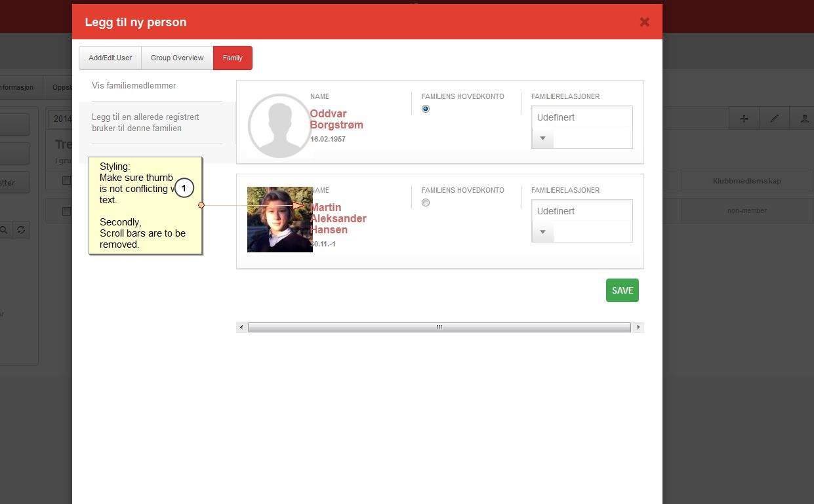Click Oddvar Borgstrøm's placeholder avatar
The image size is (814, 504).
(x=279, y=126)
